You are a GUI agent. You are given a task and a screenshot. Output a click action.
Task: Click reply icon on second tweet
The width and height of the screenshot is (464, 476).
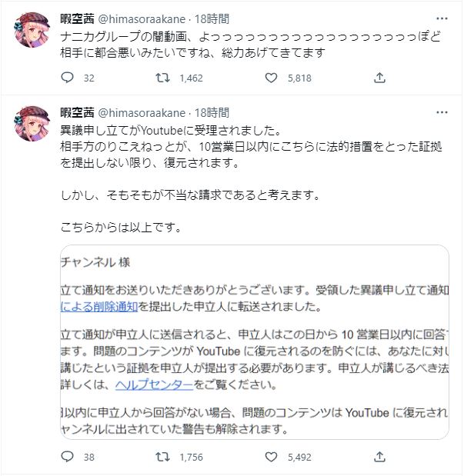tap(66, 457)
